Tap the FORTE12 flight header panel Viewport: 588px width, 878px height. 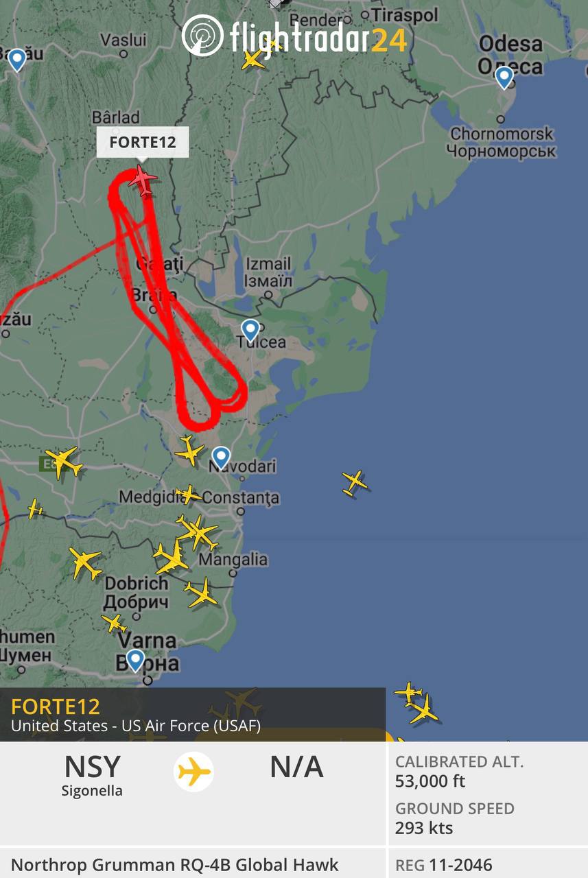(193, 714)
